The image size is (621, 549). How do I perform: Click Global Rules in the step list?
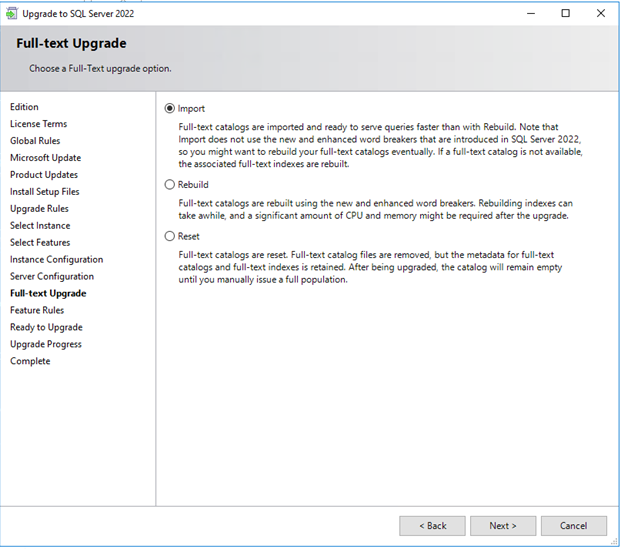35,141
